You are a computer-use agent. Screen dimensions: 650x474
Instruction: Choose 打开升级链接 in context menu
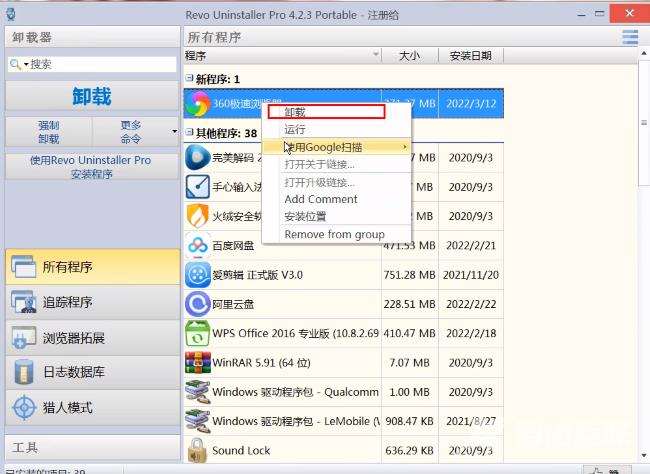point(337,182)
